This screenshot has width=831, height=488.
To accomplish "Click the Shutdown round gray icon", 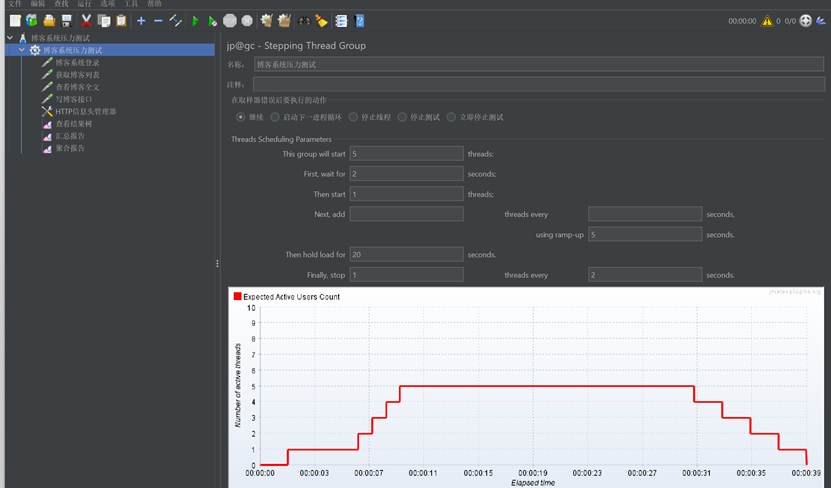I will [247, 21].
